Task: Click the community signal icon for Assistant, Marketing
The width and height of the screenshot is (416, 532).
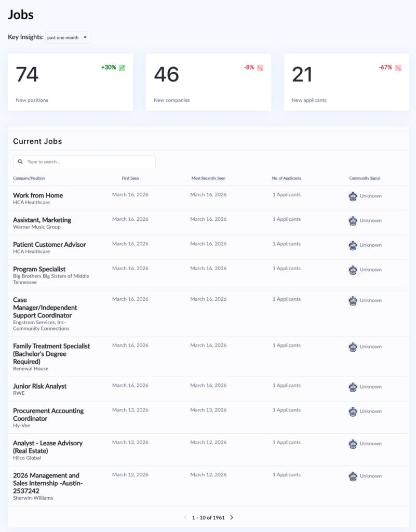Action: point(353,220)
